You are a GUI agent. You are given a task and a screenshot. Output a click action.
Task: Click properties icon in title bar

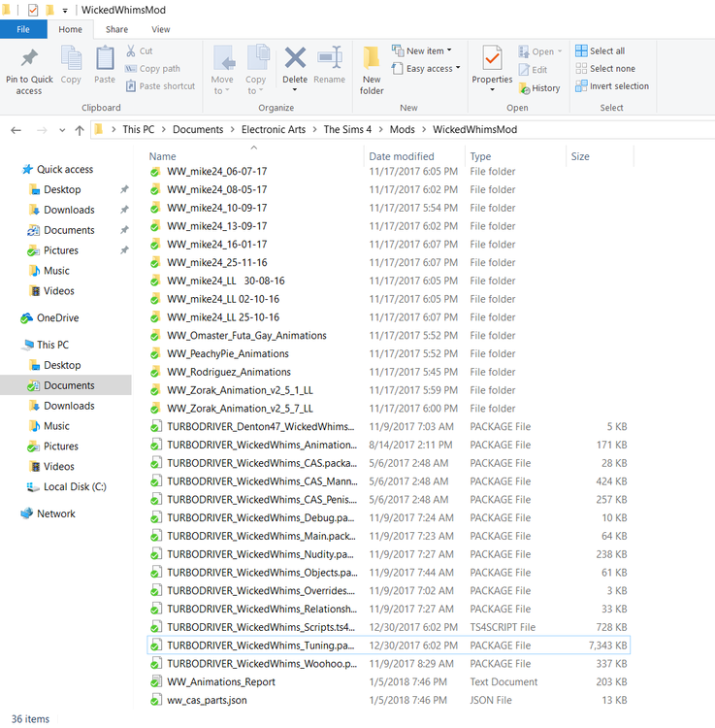tap(33, 10)
